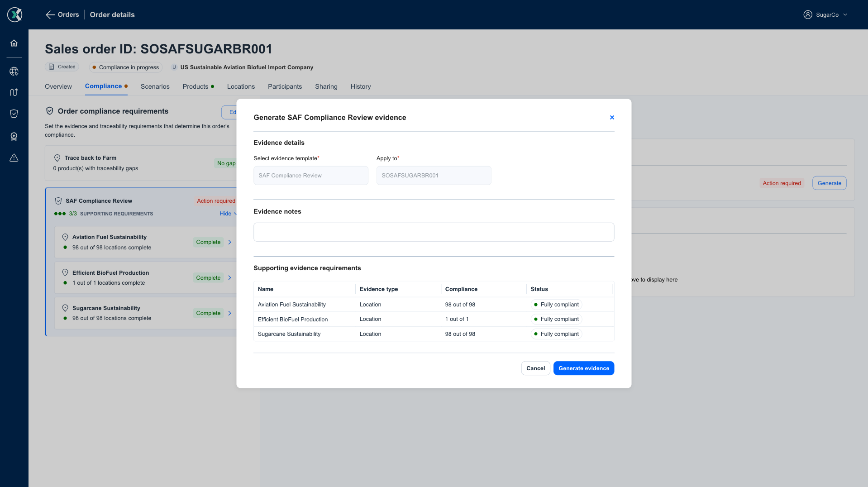Screen dimensions: 868x487
Task: Click the Action required label behind the dialog
Action: click(x=782, y=183)
